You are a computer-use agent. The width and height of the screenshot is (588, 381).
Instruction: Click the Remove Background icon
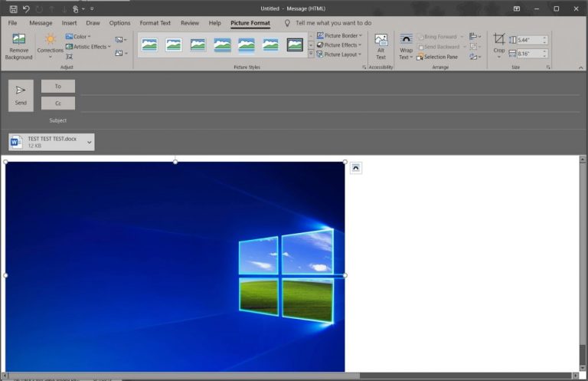point(18,39)
